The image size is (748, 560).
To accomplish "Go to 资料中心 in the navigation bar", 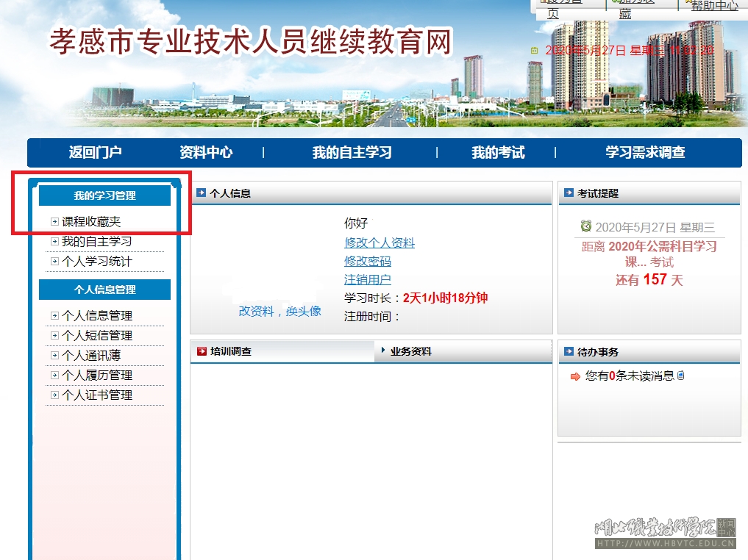I will (x=206, y=153).
